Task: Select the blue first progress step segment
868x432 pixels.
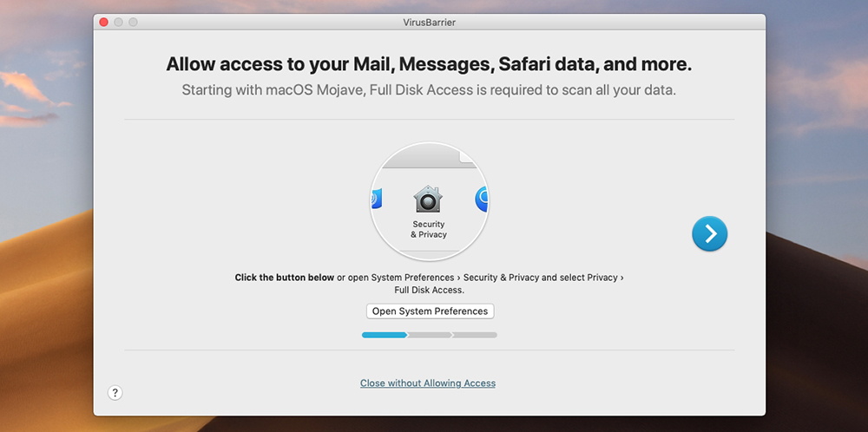Action: (385, 335)
